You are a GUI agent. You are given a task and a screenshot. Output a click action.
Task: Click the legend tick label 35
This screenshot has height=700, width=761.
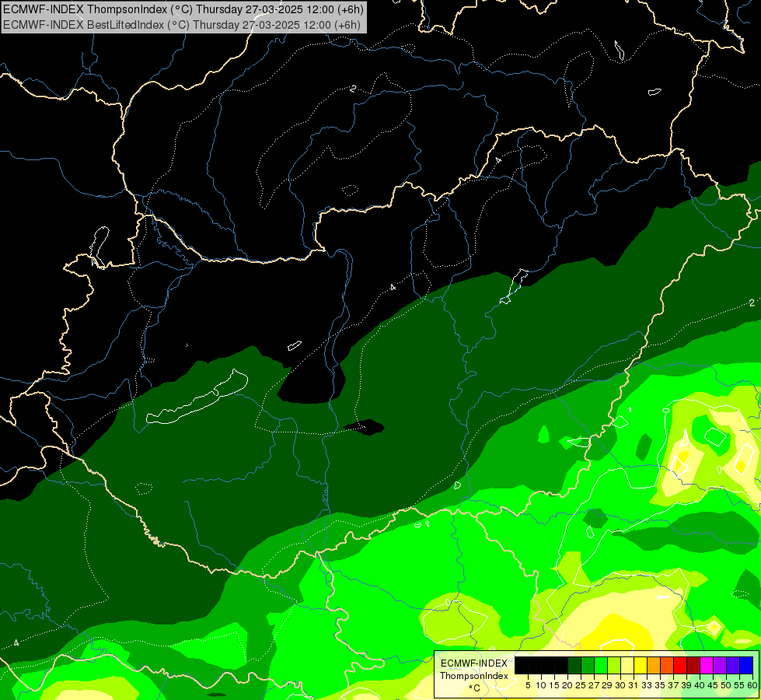[660, 685]
